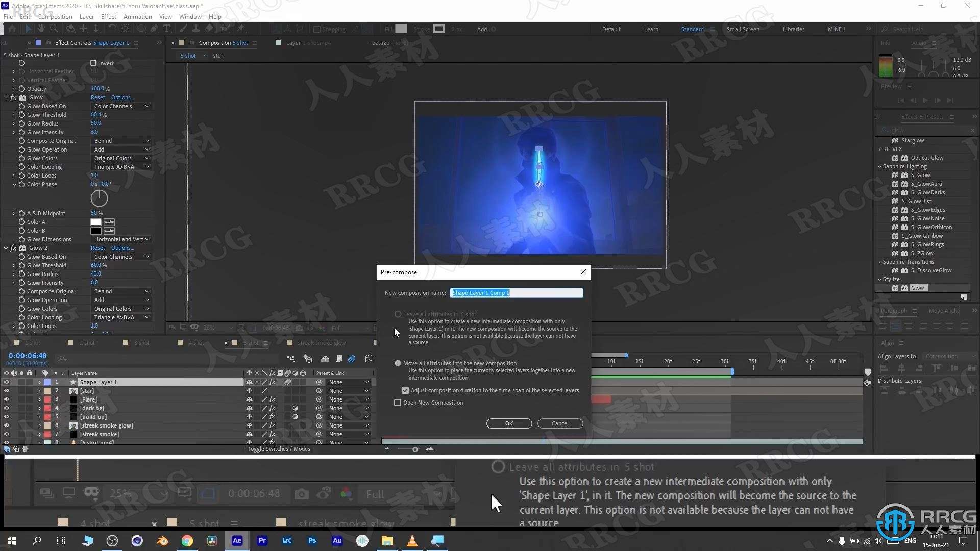Hide the Shape Layer 1 eye toggle
The image size is (980, 551).
point(6,382)
